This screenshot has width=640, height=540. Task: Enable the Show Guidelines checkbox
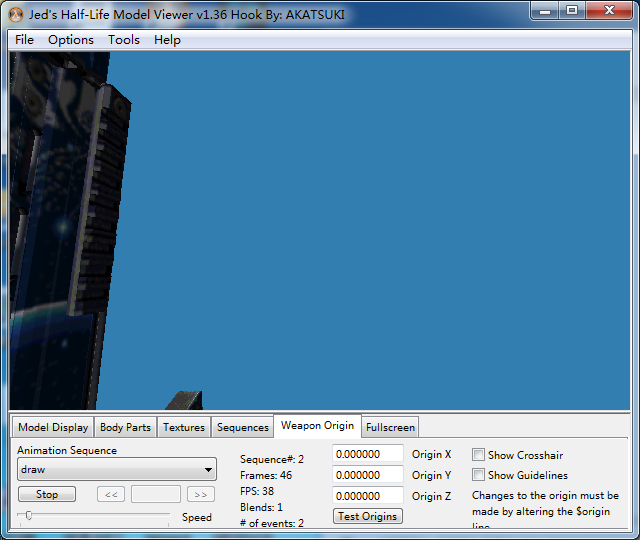478,475
